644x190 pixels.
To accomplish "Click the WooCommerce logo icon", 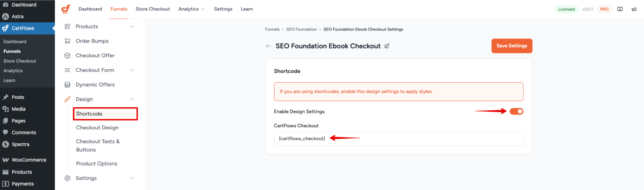I will (6, 160).
